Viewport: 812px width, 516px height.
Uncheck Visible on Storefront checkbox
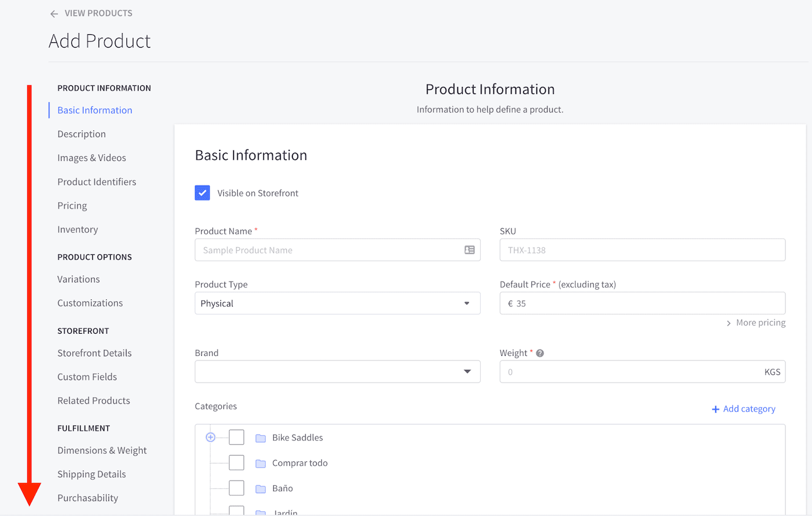(x=202, y=193)
